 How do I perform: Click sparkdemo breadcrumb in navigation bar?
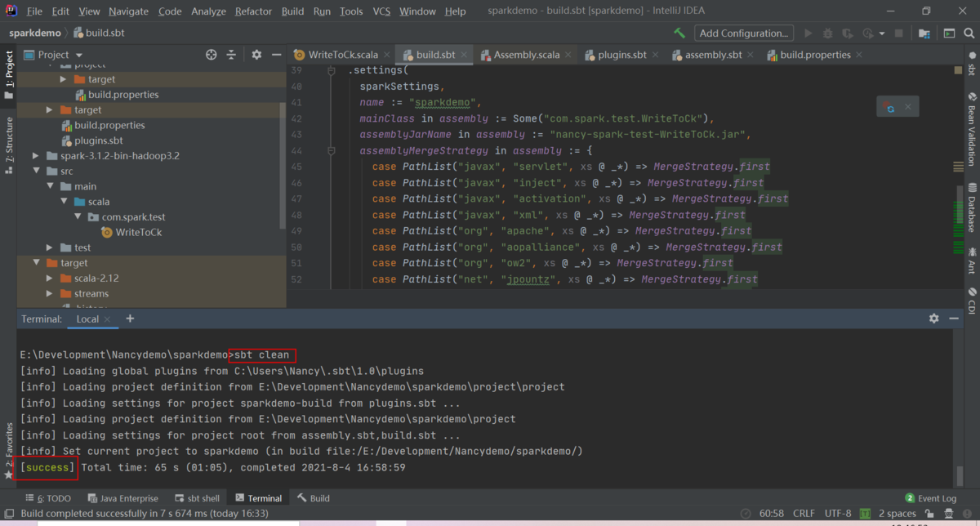(x=35, y=33)
